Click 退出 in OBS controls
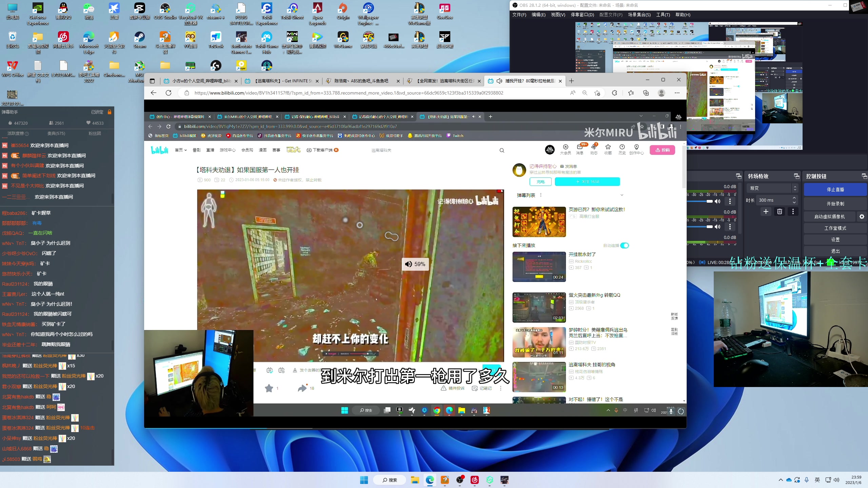This screenshot has height=488, width=868. coord(835,251)
